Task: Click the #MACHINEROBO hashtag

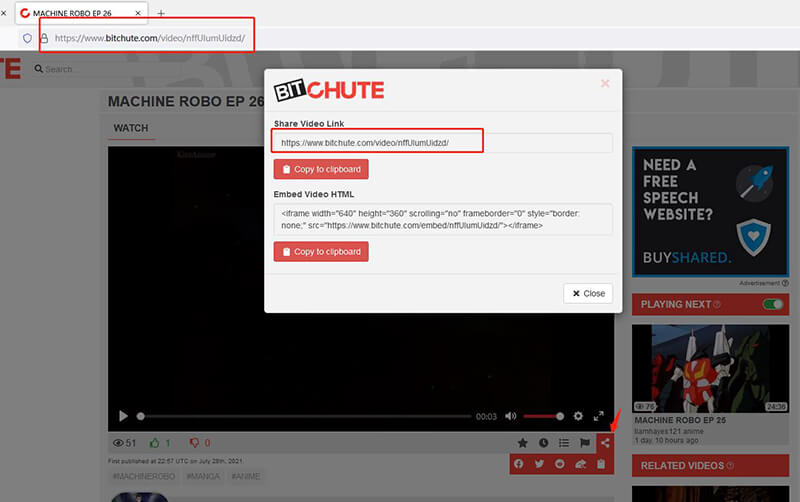Action: coord(144,476)
